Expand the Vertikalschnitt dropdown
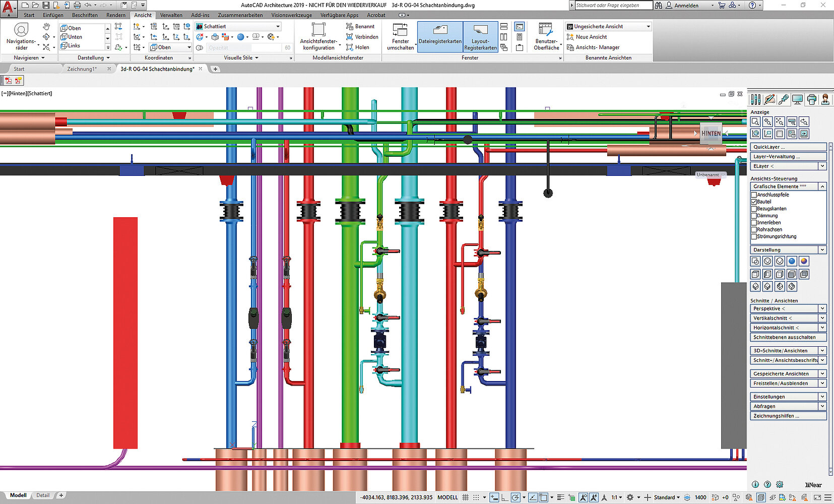 tap(822, 318)
